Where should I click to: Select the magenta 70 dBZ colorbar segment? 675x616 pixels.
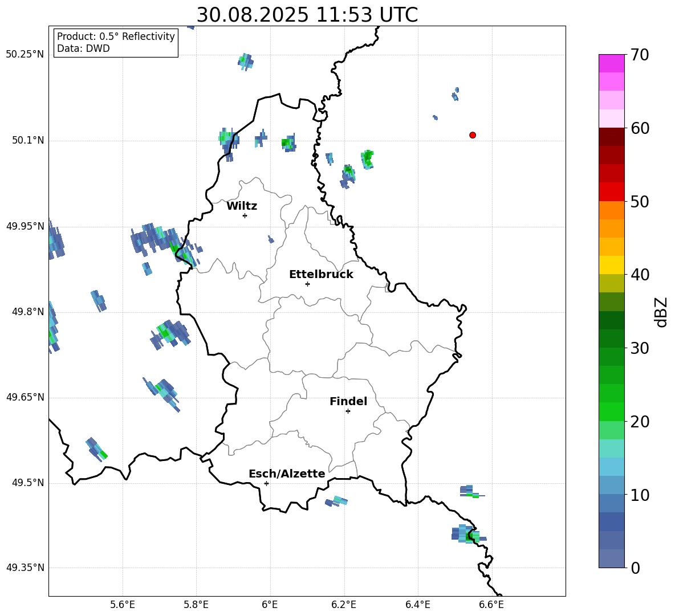611,63
